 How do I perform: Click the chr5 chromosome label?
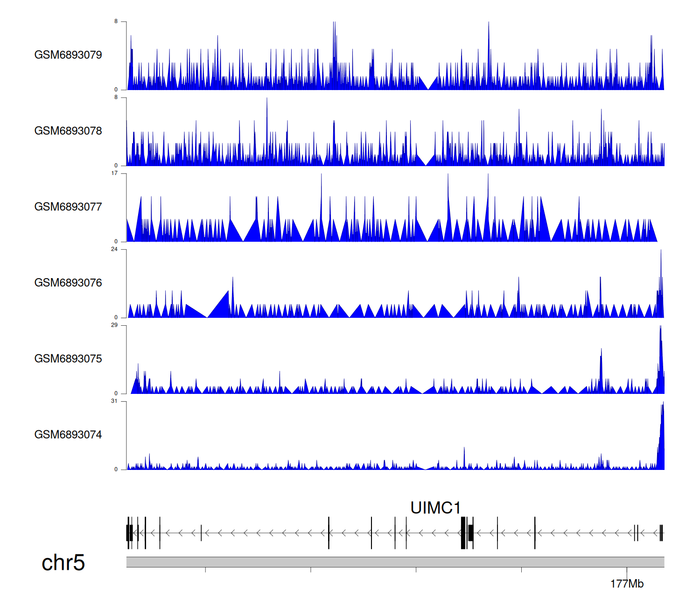pyautogui.click(x=63, y=563)
